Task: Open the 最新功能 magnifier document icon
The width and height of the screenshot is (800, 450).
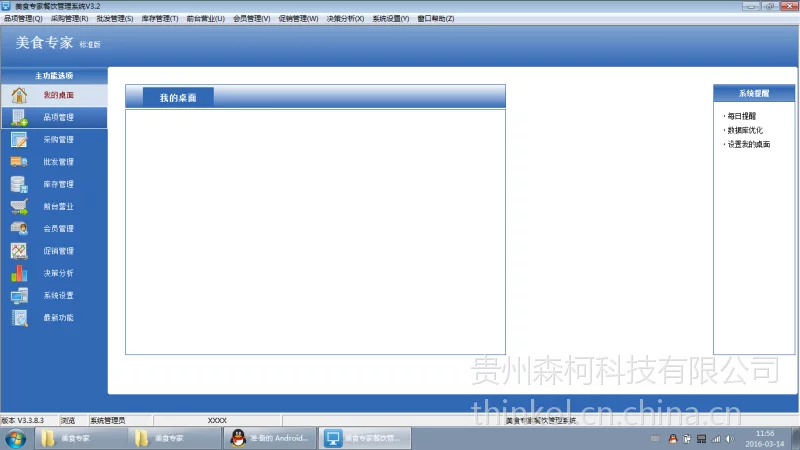Action: [19, 318]
